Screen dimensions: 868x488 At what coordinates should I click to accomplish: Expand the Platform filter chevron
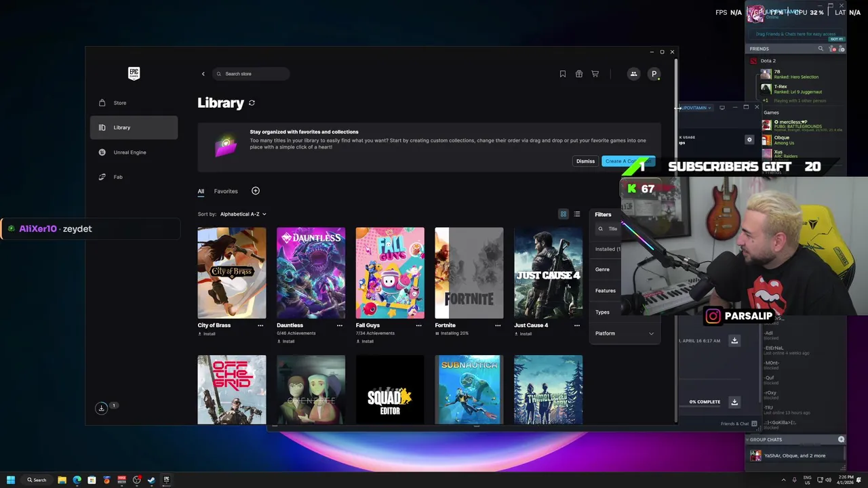tap(652, 333)
